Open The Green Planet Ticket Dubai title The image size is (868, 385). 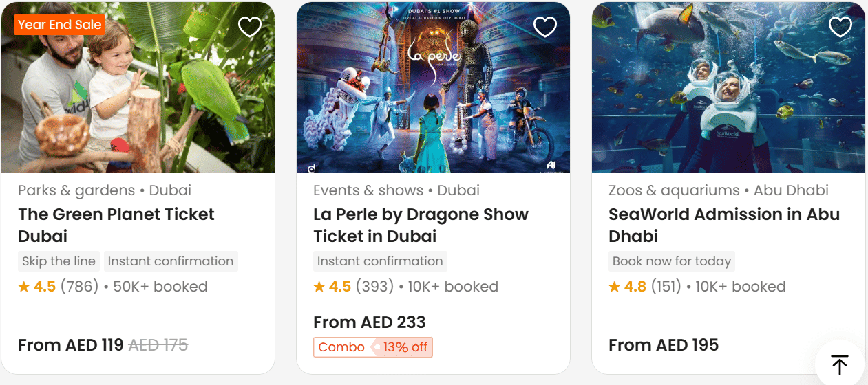coord(116,225)
